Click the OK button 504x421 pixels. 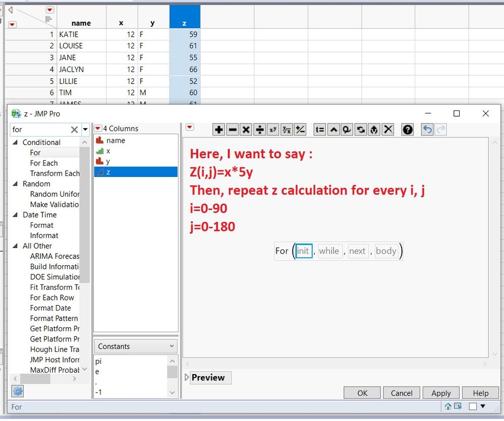click(362, 393)
